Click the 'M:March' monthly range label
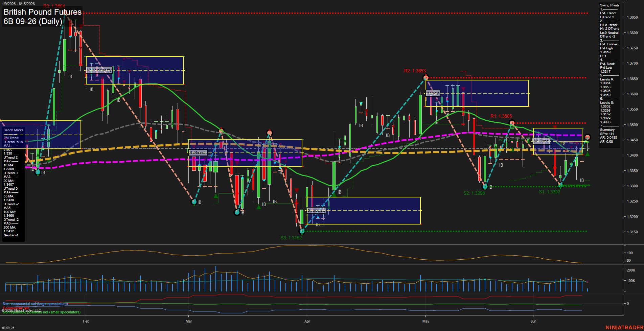Image resolution: width=644 pixels, height=331 pixels. click(198, 152)
